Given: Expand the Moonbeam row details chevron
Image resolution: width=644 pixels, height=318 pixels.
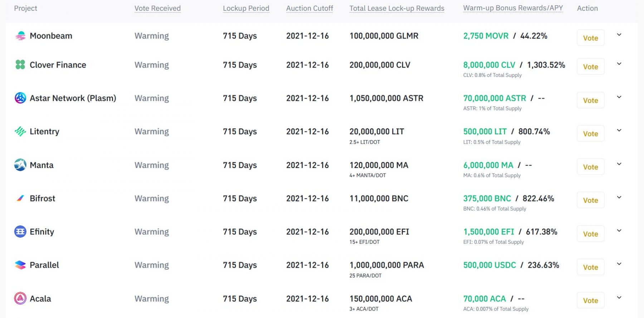Looking at the screenshot, I should 619,35.
